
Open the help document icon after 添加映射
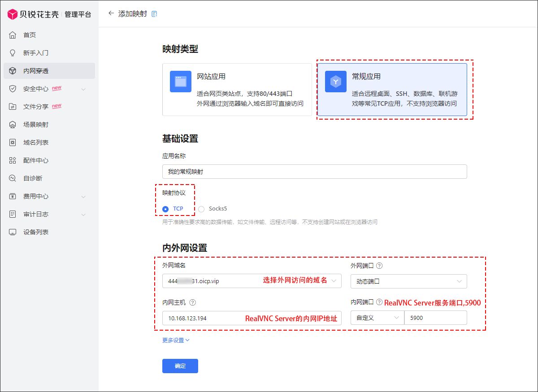click(x=154, y=14)
